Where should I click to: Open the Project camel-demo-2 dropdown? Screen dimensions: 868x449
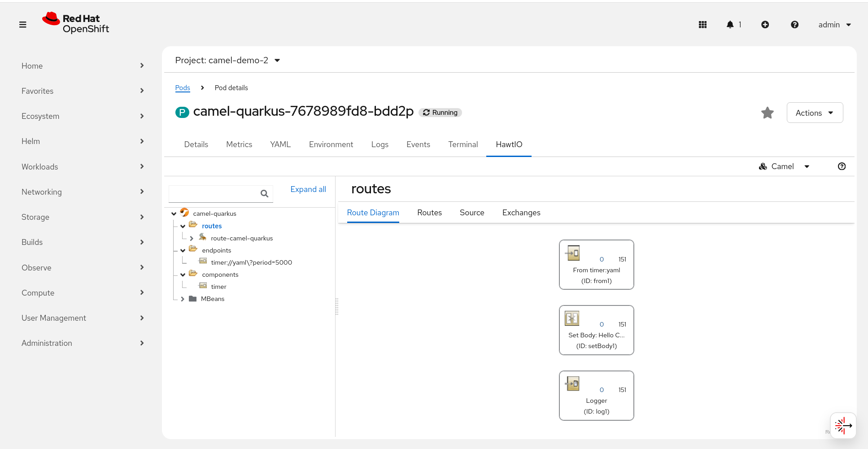pos(227,61)
